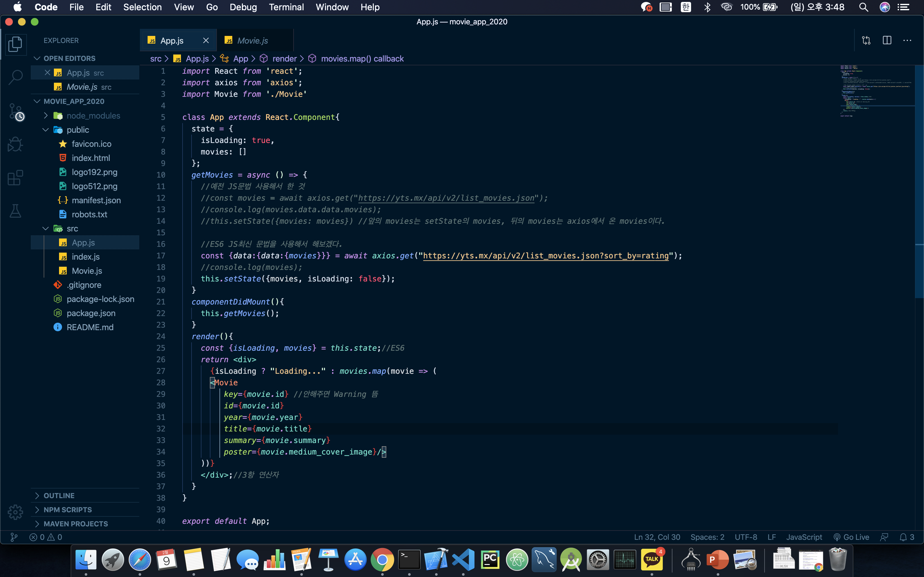Click the yts.mx sort_by=rating URL link

(546, 256)
